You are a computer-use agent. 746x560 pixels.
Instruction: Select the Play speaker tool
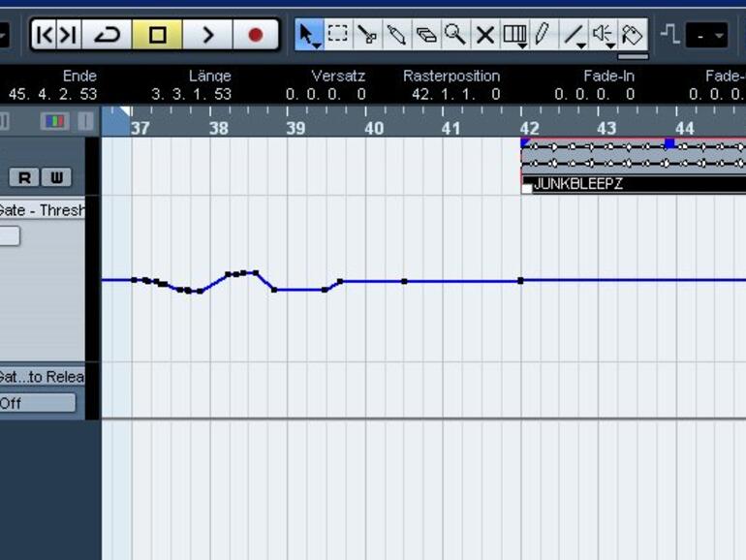point(602,33)
